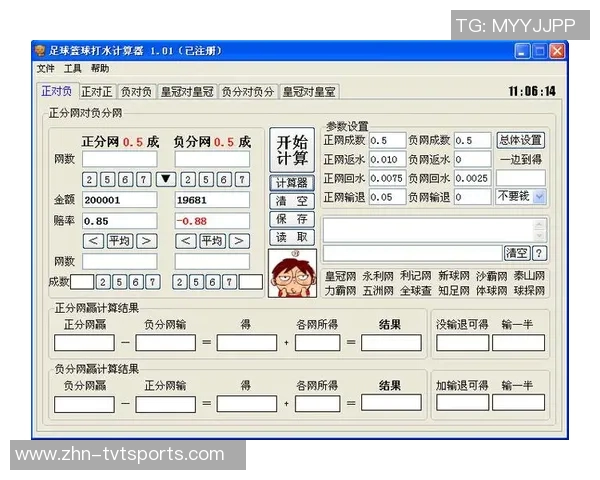
Task: Switch to the 负对负 tab
Action: (x=136, y=92)
